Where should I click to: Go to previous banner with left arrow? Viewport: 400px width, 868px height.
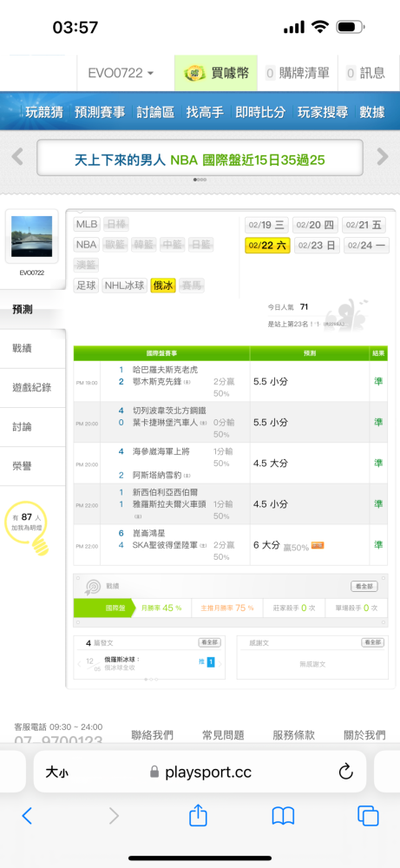(17, 156)
